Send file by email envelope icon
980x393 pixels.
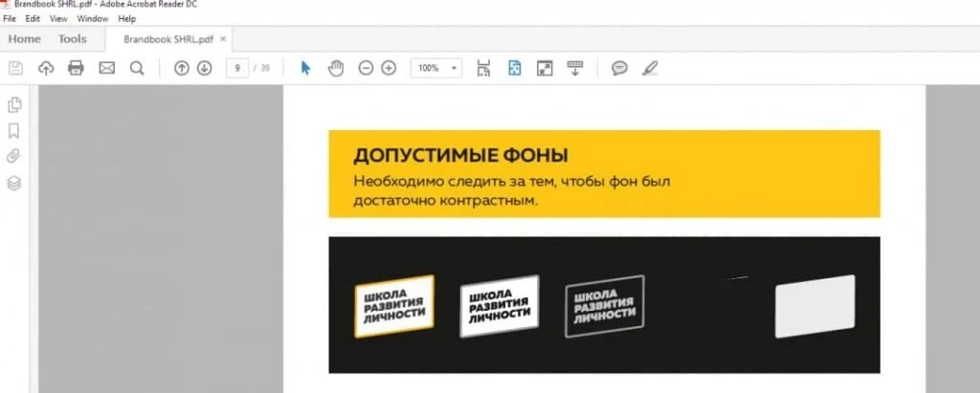point(107,68)
